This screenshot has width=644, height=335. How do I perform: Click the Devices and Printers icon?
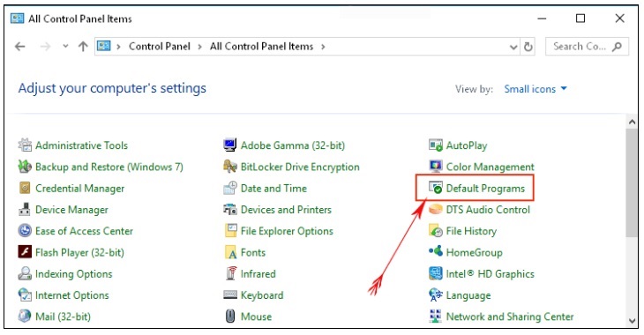230,210
